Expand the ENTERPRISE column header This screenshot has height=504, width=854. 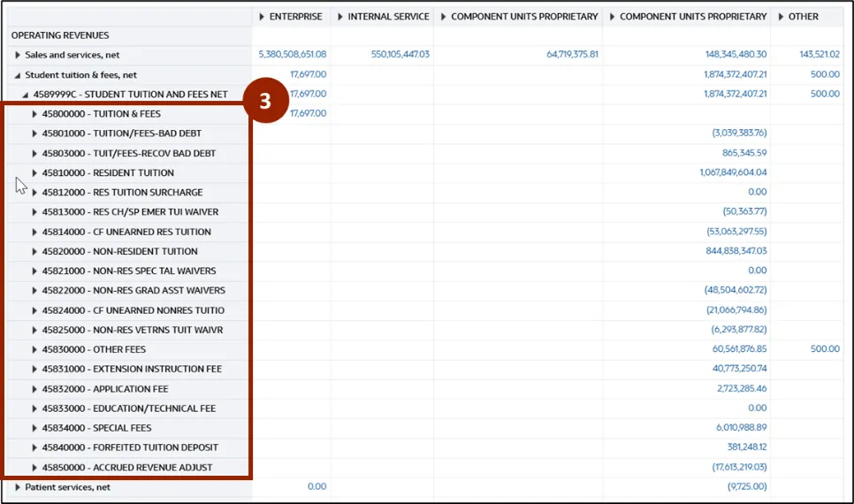(x=262, y=17)
